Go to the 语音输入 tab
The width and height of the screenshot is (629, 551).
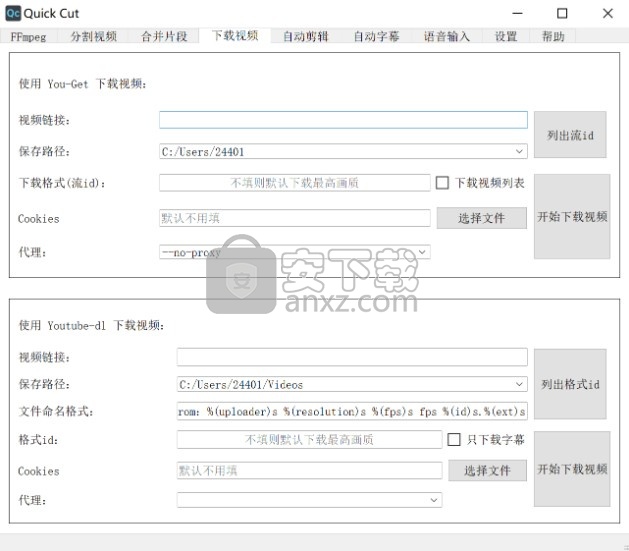(x=446, y=36)
